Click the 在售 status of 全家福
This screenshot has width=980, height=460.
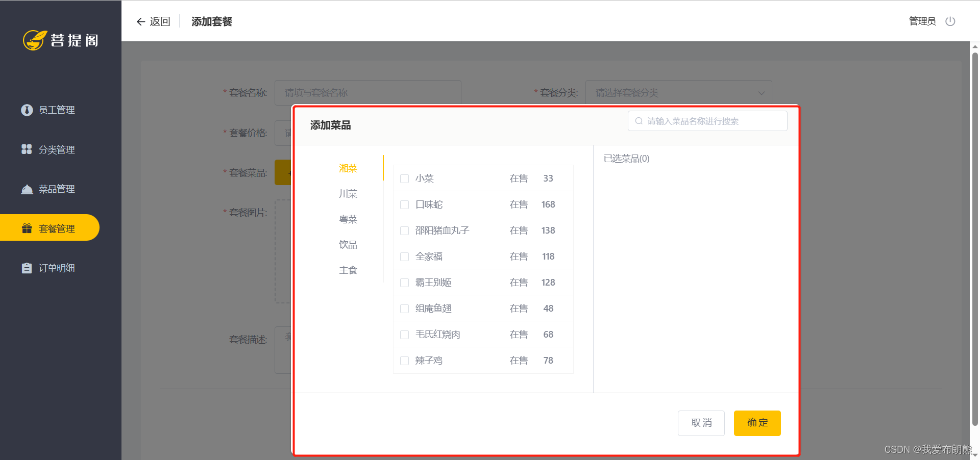tap(519, 257)
